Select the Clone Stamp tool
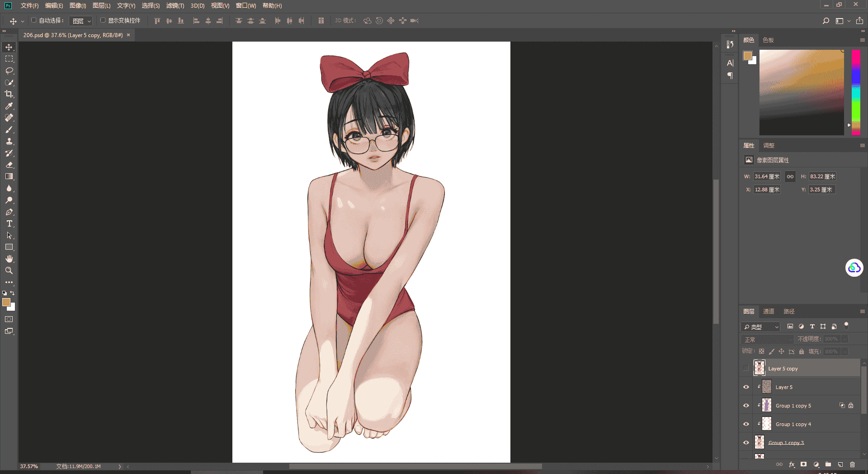 [9, 141]
